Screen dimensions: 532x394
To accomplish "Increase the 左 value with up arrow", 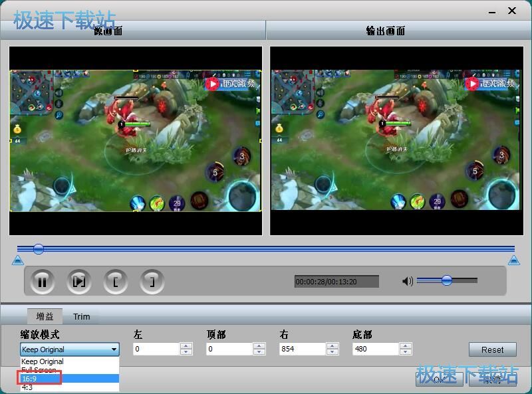I will [186, 346].
